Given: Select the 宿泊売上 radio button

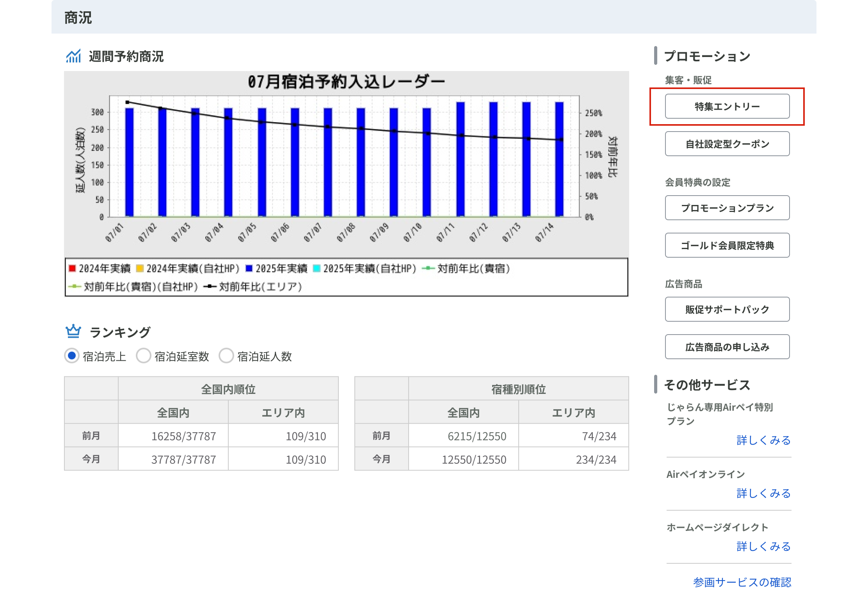Looking at the screenshot, I should click(72, 356).
